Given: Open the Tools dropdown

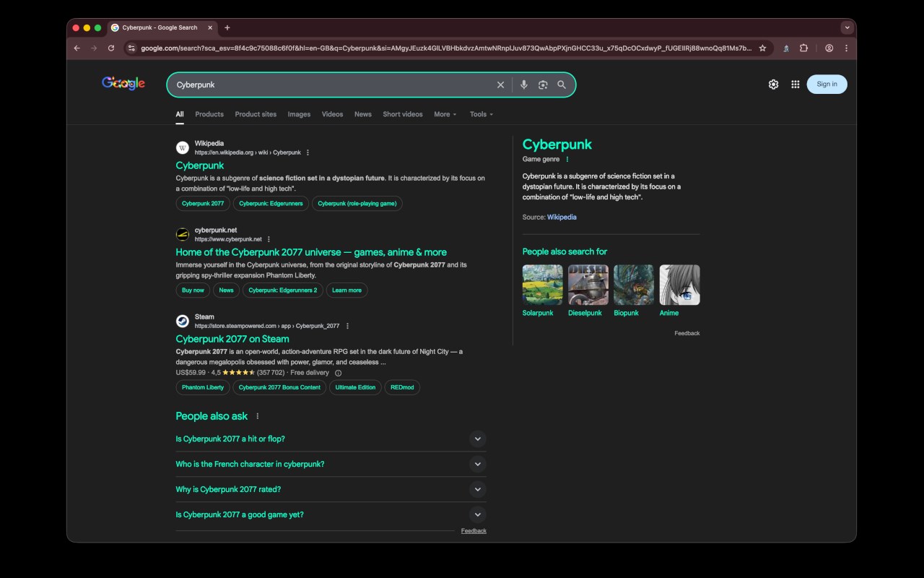Looking at the screenshot, I should 481,114.
